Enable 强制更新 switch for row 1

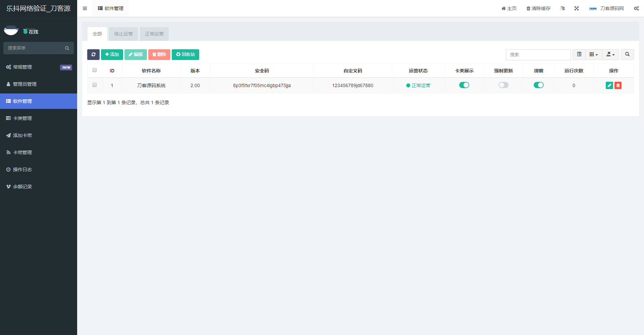tap(503, 85)
